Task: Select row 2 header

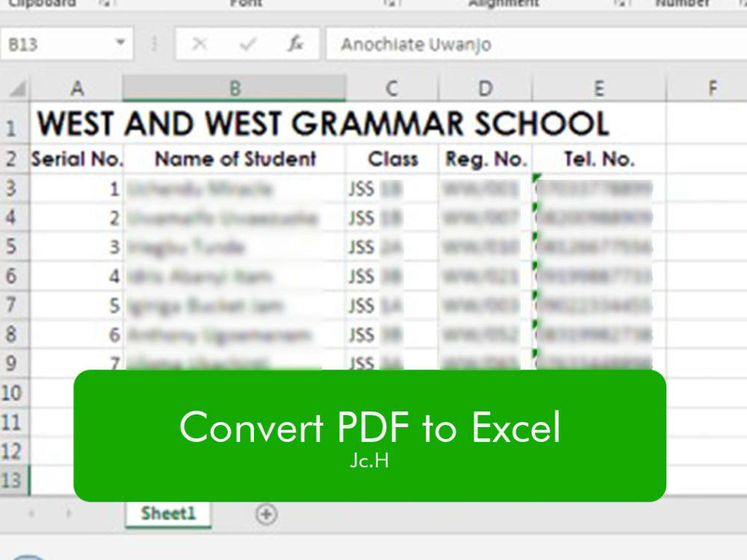Action: (x=14, y=159)
